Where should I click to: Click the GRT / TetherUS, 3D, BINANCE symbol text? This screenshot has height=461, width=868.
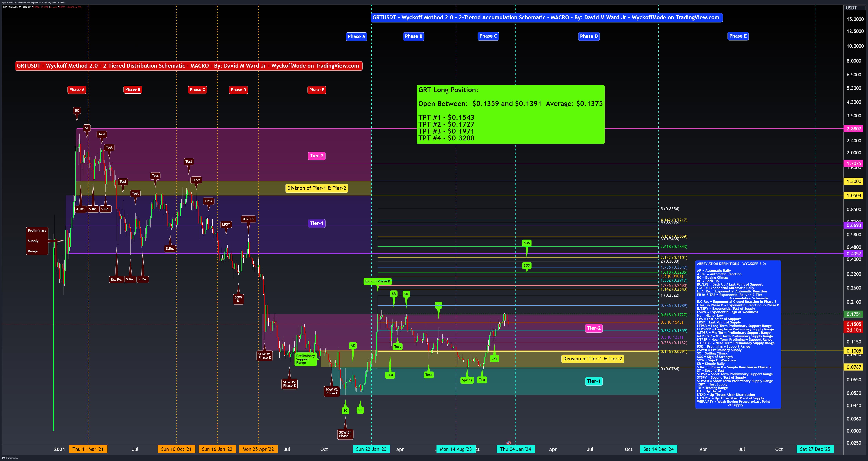click(x=17, y=7)
